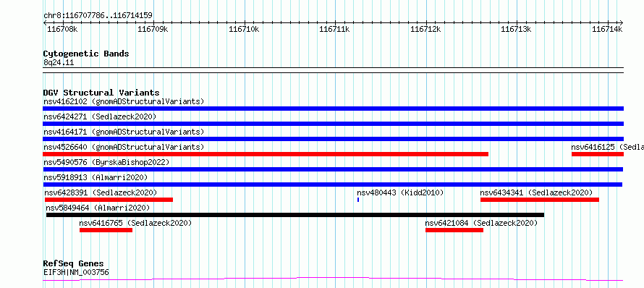
Task: Open nsv5849464 (Almarri2020) label
Action: tap(98, 208)
